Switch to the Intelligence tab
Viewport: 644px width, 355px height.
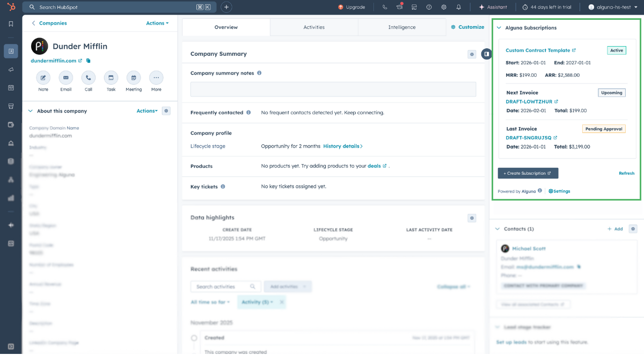pyautogui.click(x=402, y=27)
